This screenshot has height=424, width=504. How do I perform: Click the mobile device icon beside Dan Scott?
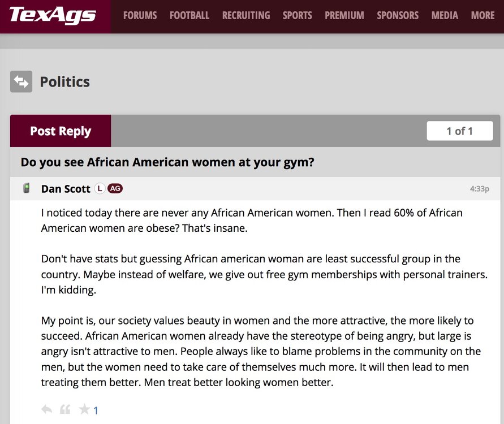26,187
